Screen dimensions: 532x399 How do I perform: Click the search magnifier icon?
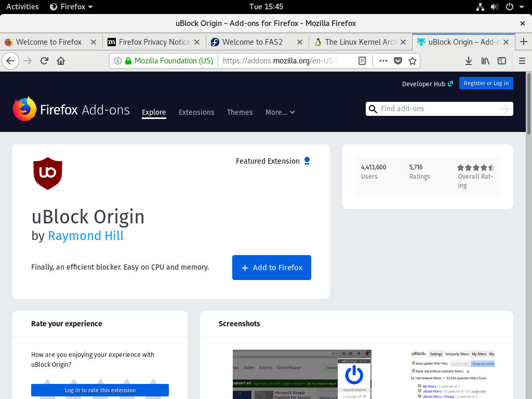[x=373, y=109]
